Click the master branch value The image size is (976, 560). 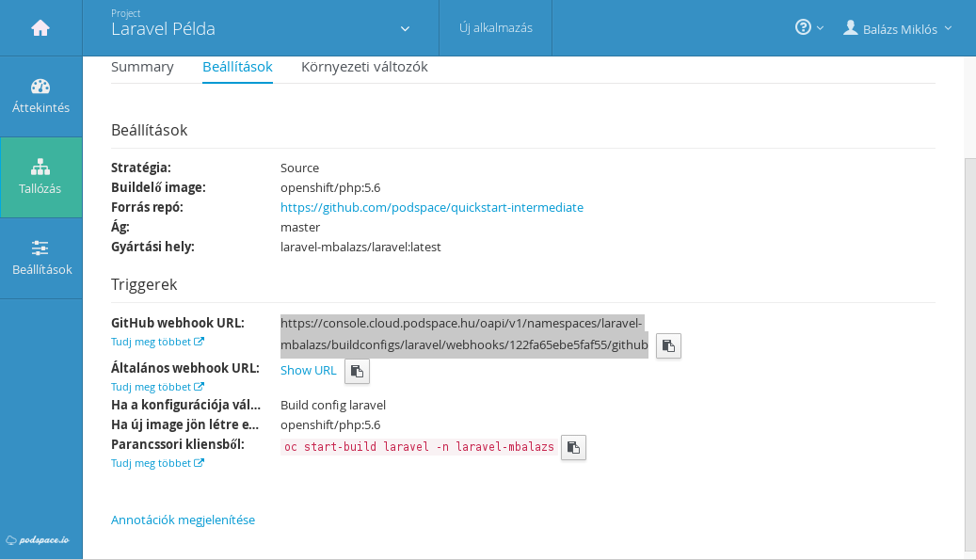[x=300, y=228]
